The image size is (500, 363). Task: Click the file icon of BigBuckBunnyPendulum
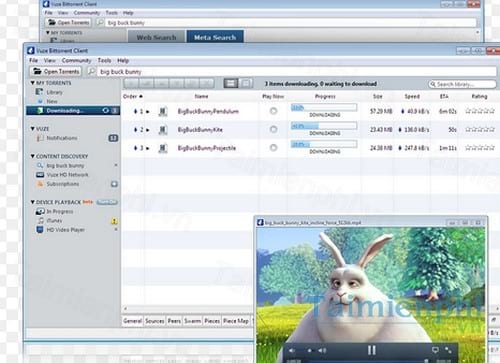click(x=163, y=111)
